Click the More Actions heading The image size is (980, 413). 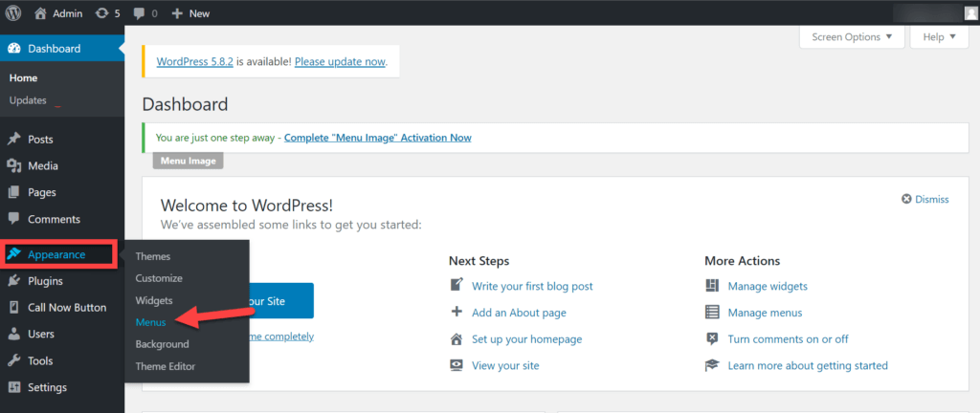[743, 261]
